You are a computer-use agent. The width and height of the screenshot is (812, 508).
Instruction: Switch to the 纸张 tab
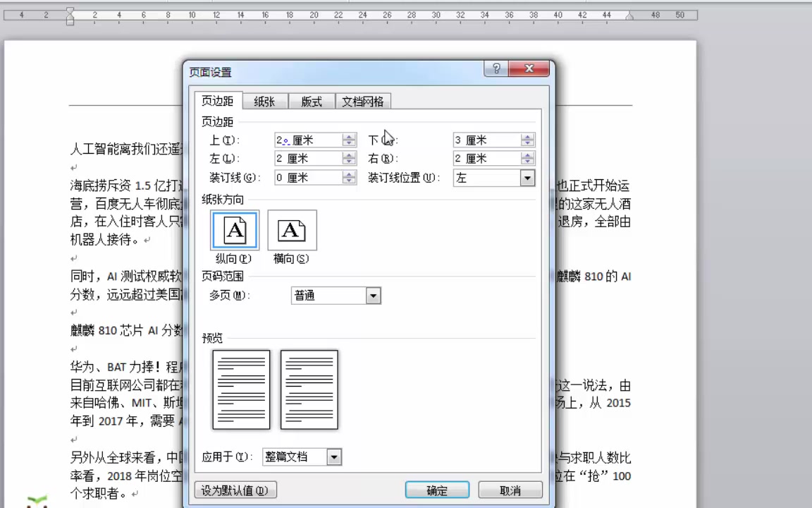(264, 101)
